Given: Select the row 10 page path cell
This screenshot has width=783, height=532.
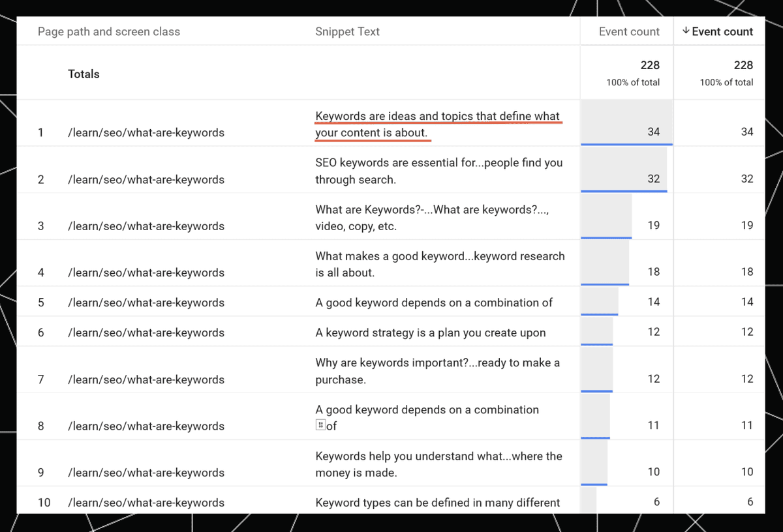Looking at the screenshot, I should coord(146,503).
